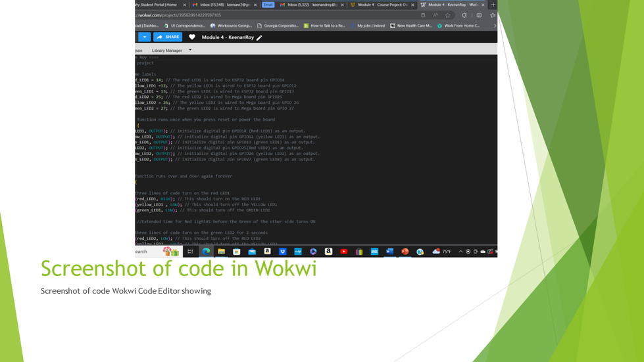Open the Get Help icon on the taskbar

[x=420, y=252]
